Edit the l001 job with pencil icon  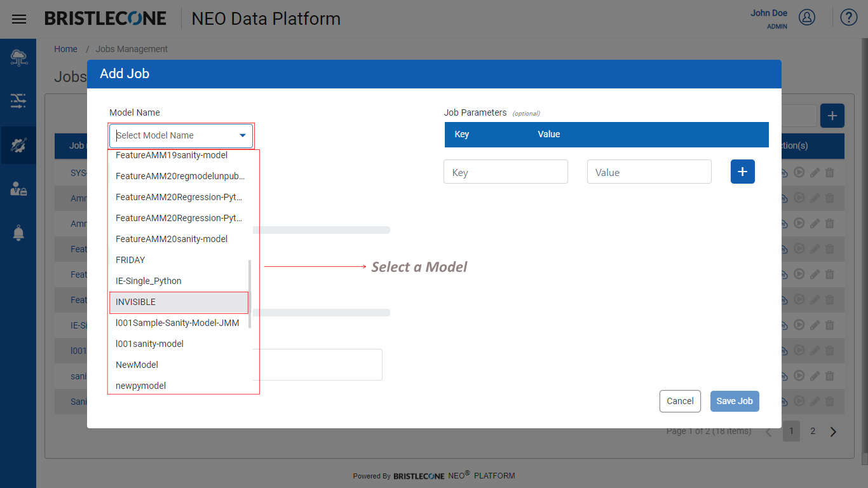tap(815, 350)
